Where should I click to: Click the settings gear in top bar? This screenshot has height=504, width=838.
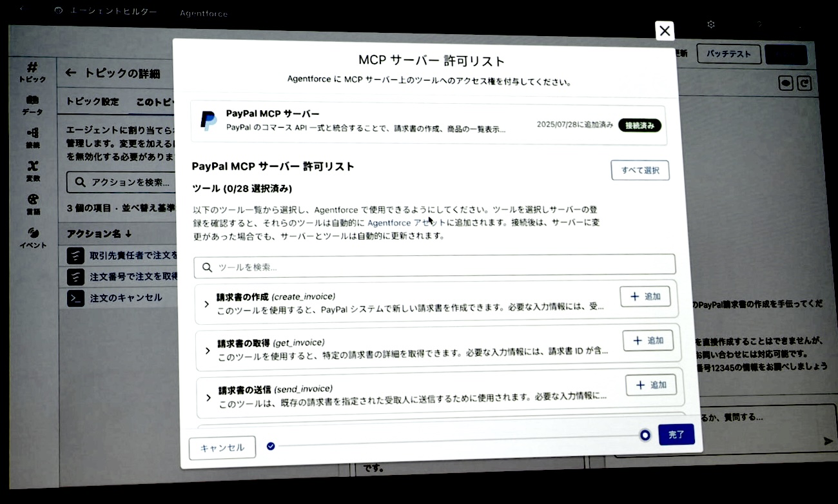711,24
